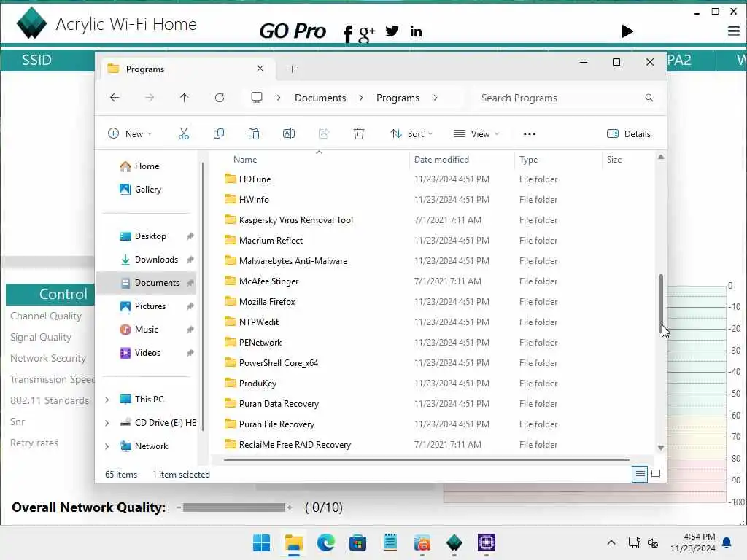Open Downloads in navigation pane
Image resolution: width=747 pixels, height=560 pixels.
[156, 260]
